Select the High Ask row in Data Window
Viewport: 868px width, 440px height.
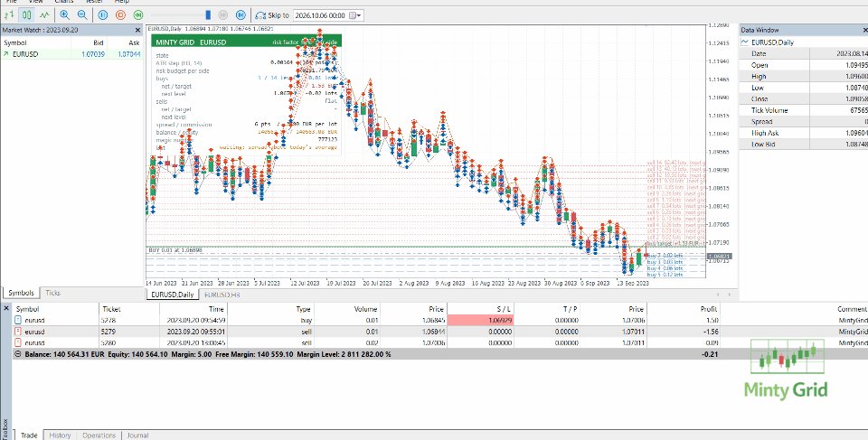click(x=803, y=133)
